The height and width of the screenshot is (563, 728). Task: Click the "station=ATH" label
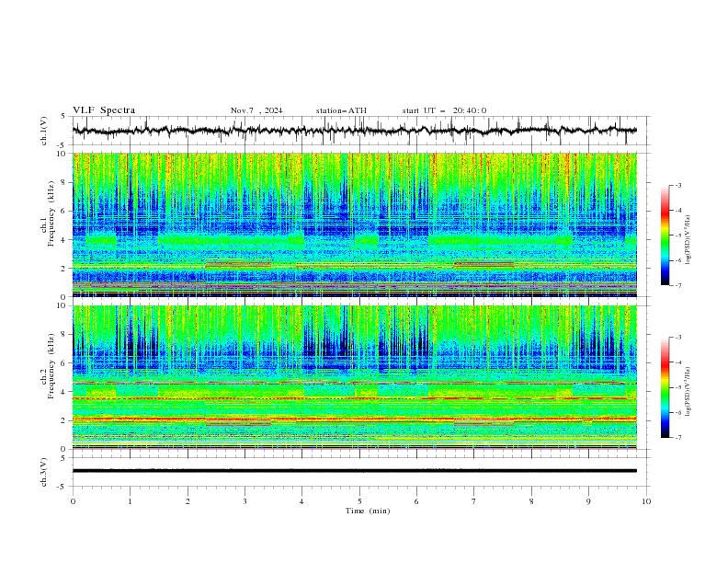341,110
